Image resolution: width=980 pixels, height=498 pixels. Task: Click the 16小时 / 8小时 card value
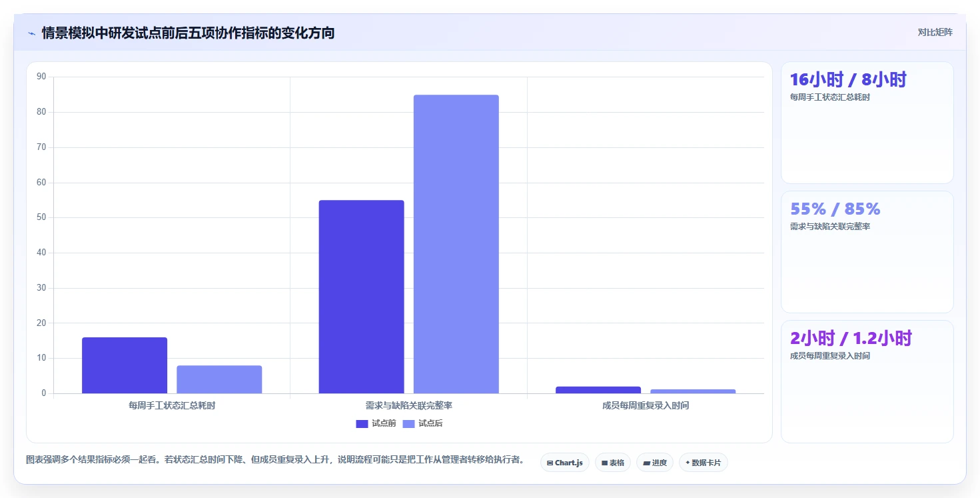point(848,80)
